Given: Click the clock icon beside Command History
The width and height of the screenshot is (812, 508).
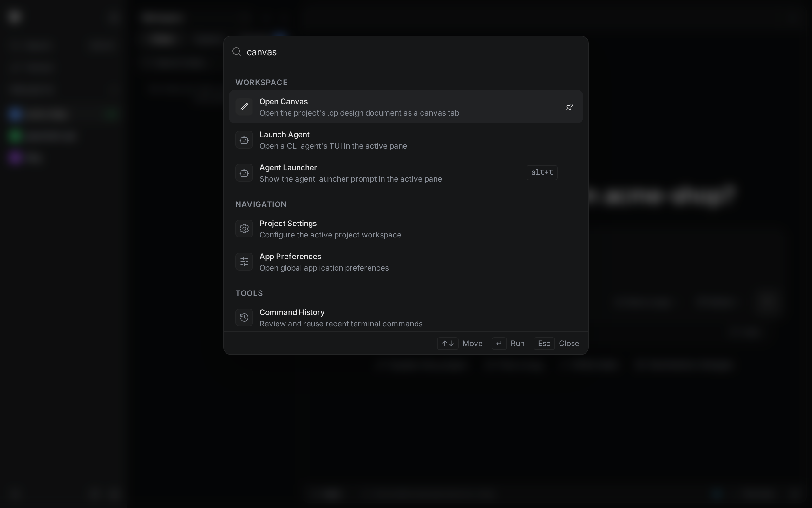Looking at the screenshot, I should tap(244, 317).
